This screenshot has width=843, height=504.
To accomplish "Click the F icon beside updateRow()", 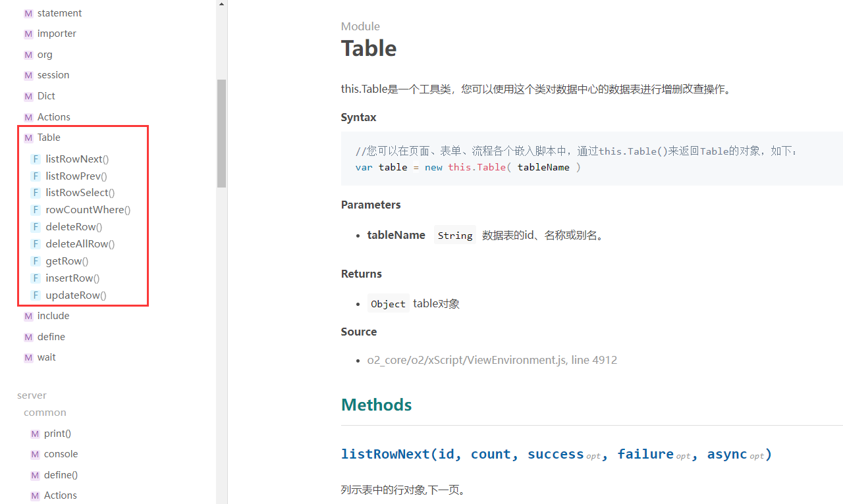I will [x=36, y=295].
